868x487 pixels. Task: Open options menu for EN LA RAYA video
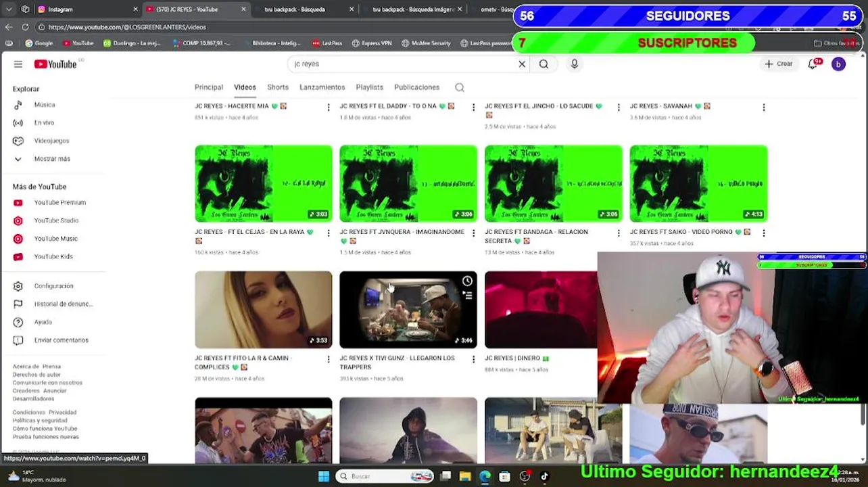tap(329, 233)
